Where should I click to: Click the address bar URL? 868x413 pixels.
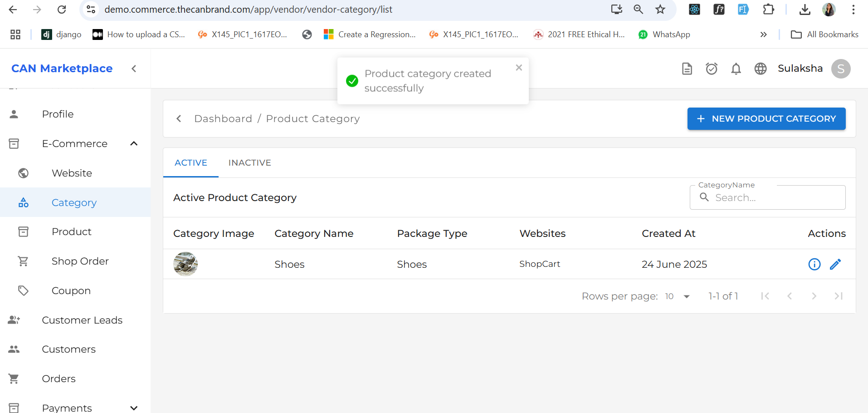[x=249, y=10]
